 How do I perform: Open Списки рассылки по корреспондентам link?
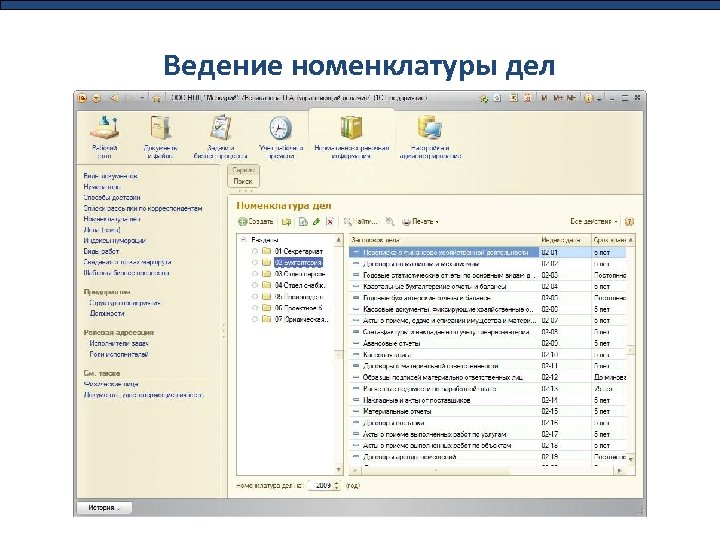(x=143, y=208)
